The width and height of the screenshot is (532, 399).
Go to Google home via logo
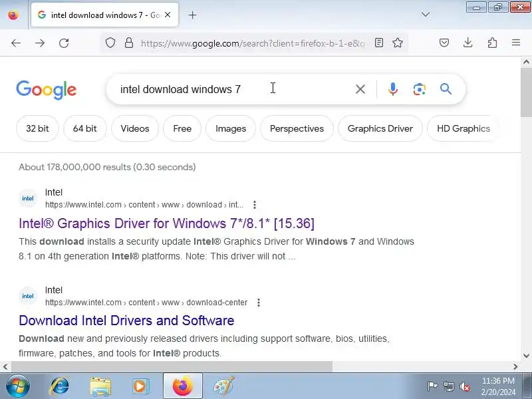[47, 90]
